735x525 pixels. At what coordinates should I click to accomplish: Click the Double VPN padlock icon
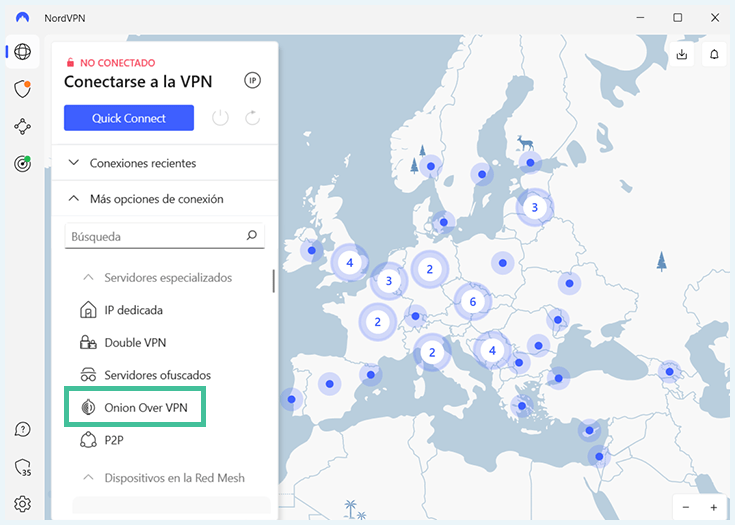click(88, 343)
